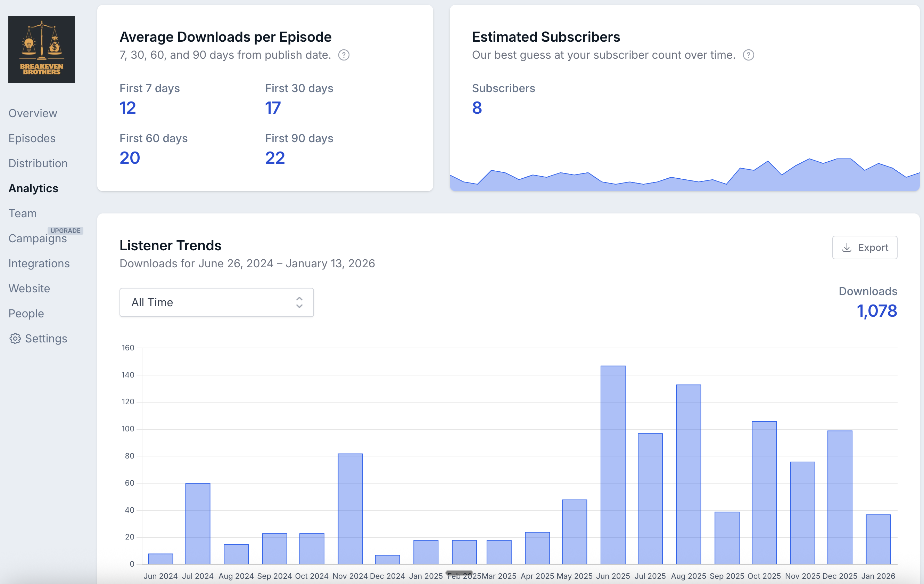Click the Listener Trends heading
Screen dimensions: 924x584
coord(170,245)
